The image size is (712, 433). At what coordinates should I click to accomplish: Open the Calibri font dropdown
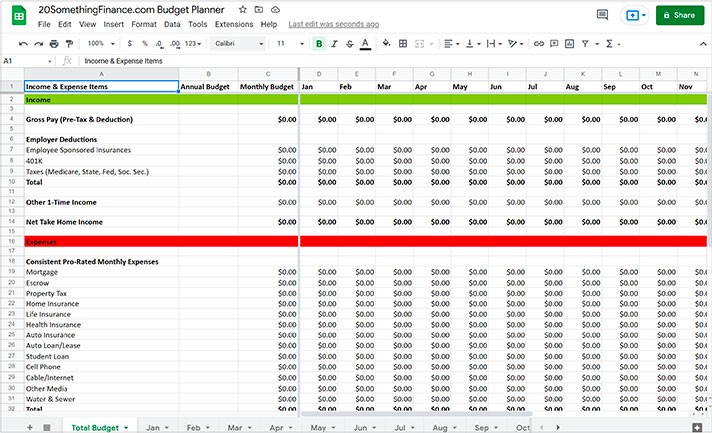pyautogui.click(x=238, y=44)
